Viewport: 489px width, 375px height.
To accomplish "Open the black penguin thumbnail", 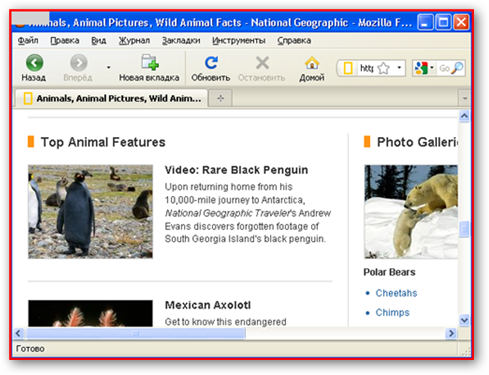I will (90, 212).
